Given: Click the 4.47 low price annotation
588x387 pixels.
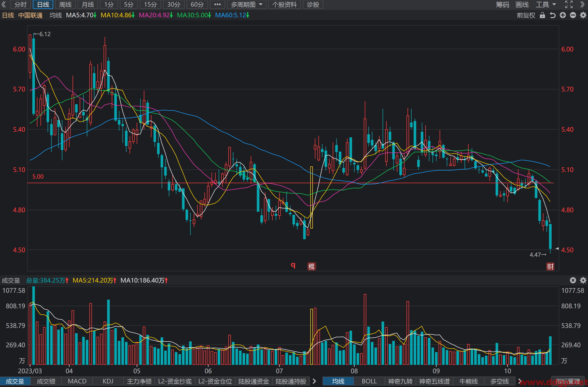Looking at the screenshot, I should [x=538, y=255].
